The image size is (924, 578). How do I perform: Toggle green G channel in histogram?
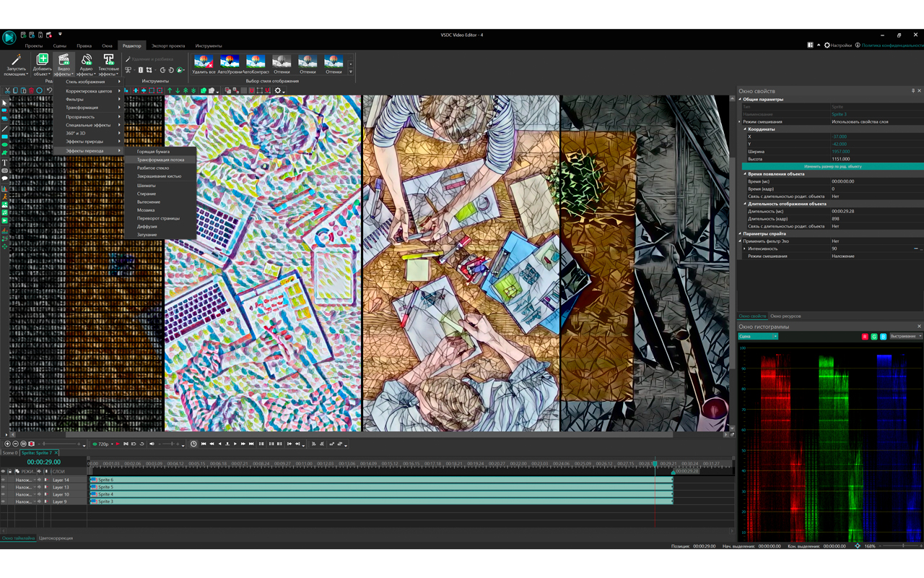pos(874,336)
